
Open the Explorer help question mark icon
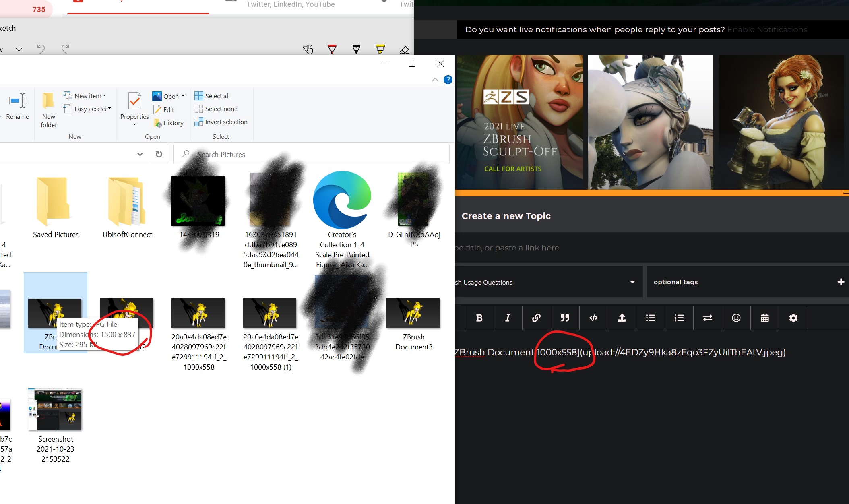(x=448, y=80)
